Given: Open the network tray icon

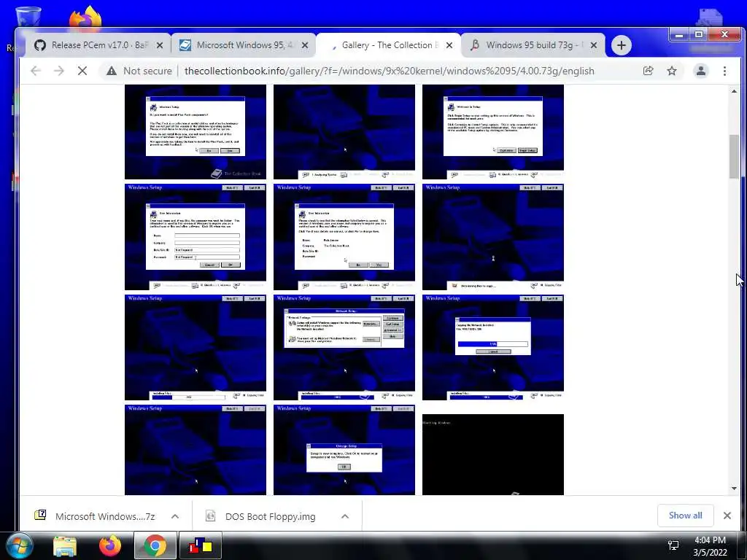Looking at the screenshot, I should [x=673, y=545].
